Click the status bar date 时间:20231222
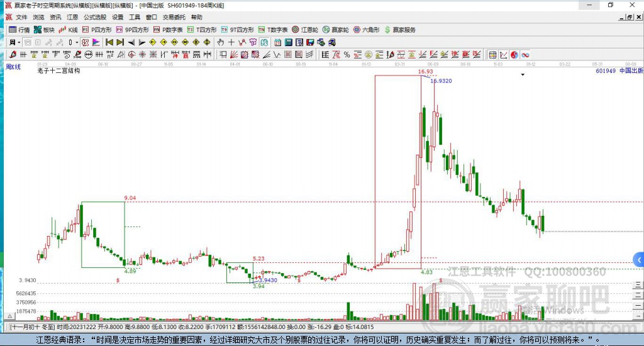 75,327
